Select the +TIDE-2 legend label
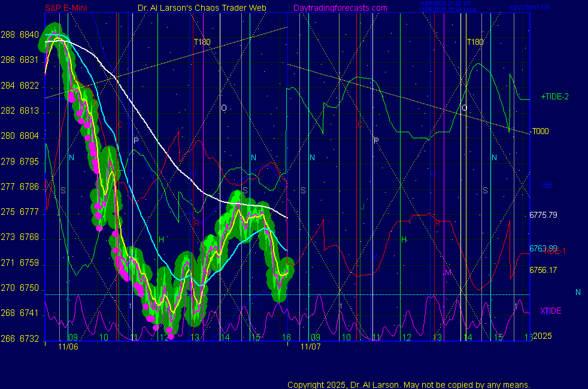This screenshot has width=588, height=389. (x=554, y=96)
